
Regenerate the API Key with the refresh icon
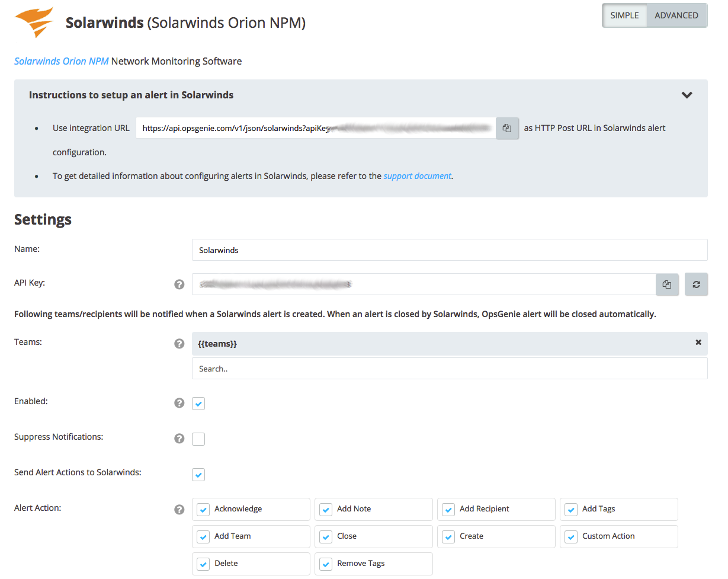(696, 284)
